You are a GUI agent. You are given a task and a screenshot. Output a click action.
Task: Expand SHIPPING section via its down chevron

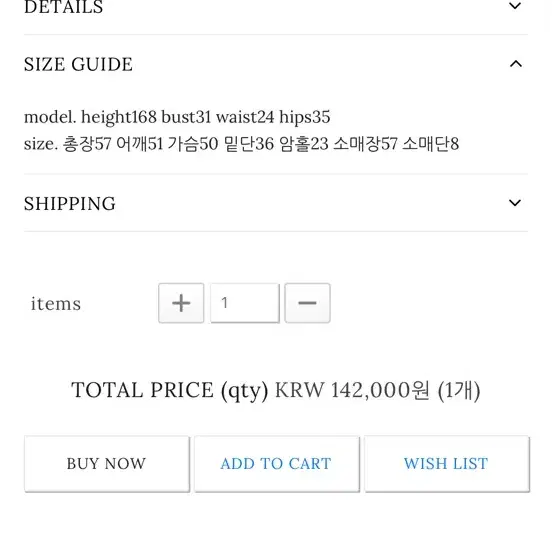click(x=515, y=203)
